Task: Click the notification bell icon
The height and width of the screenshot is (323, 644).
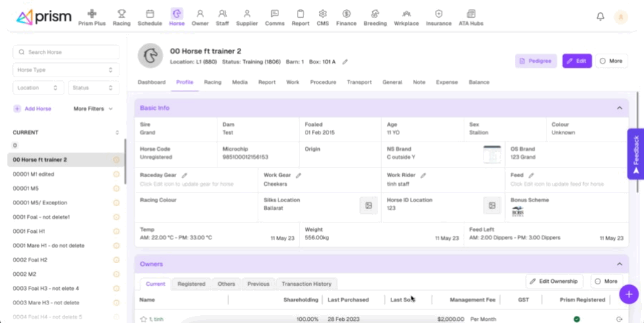Action: click(x=600, y=17)
